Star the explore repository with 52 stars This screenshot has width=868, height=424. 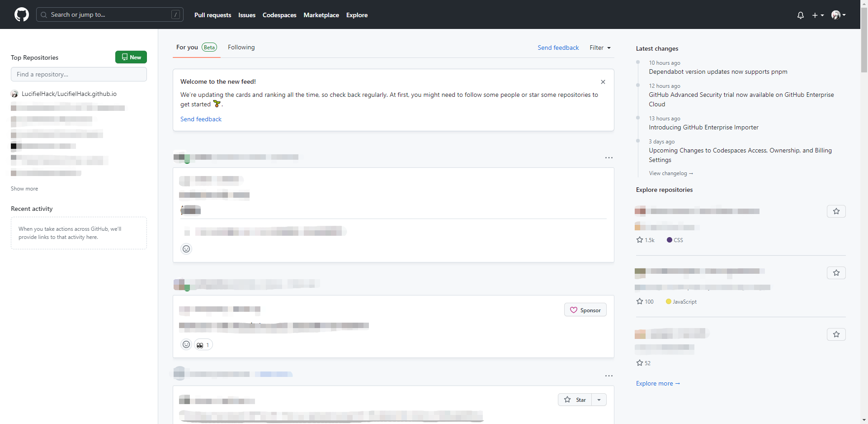tap(836, 334)
